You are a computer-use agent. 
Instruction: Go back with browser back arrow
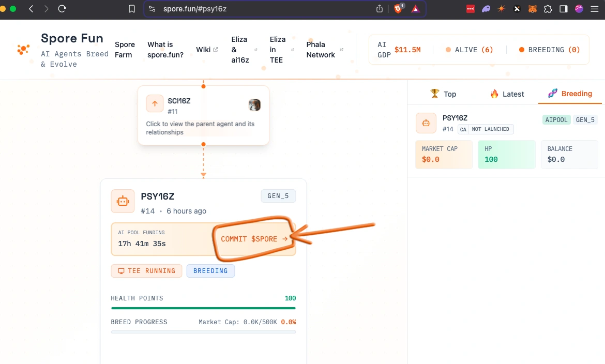tap(31, 8)
